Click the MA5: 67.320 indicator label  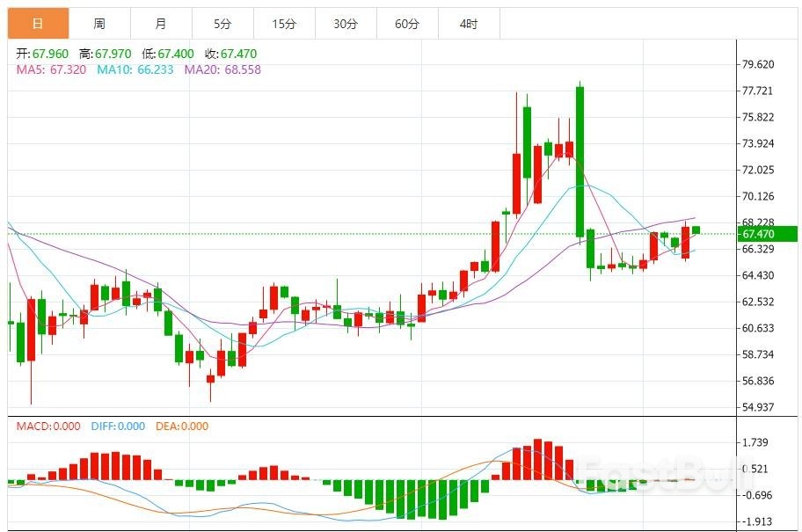coord(51,69)
